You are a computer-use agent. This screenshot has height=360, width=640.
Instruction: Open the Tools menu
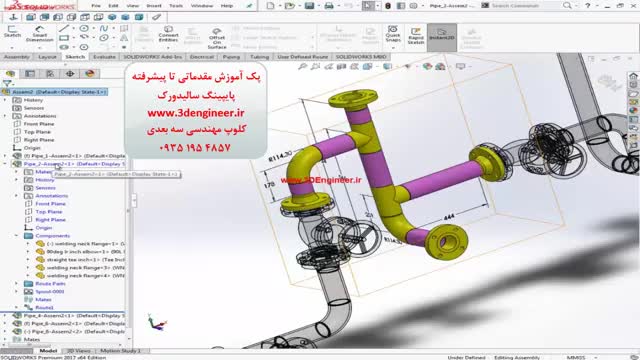pyautogui.click(x=176, y=6)
